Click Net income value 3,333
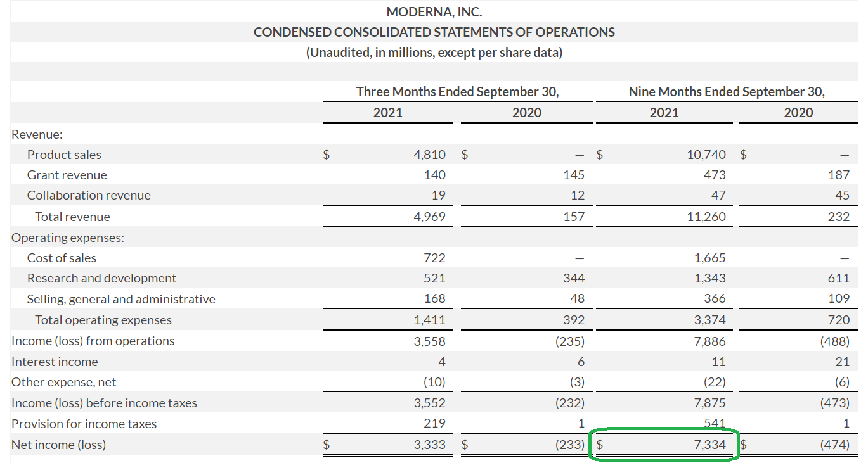The height and width of the screenshot is (463, 868). point(430,445)
